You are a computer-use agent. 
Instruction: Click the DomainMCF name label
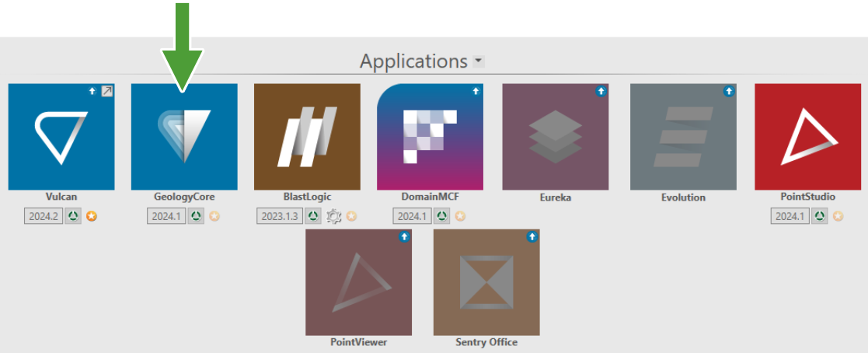(431, 197)
